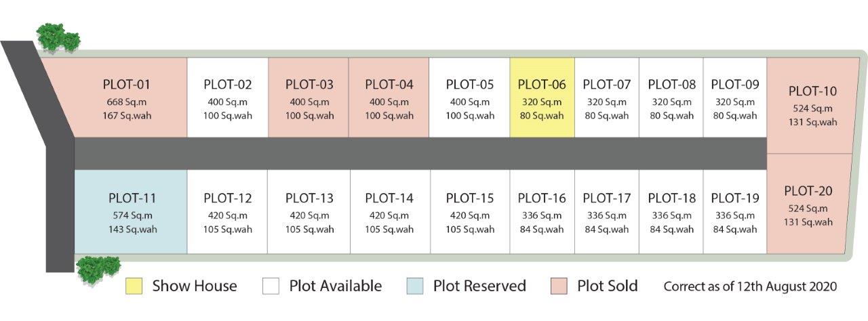The width and height of the screenshot is (868, 321).
Task: Click the grey central access road
Action: click(x=420, y=154)
